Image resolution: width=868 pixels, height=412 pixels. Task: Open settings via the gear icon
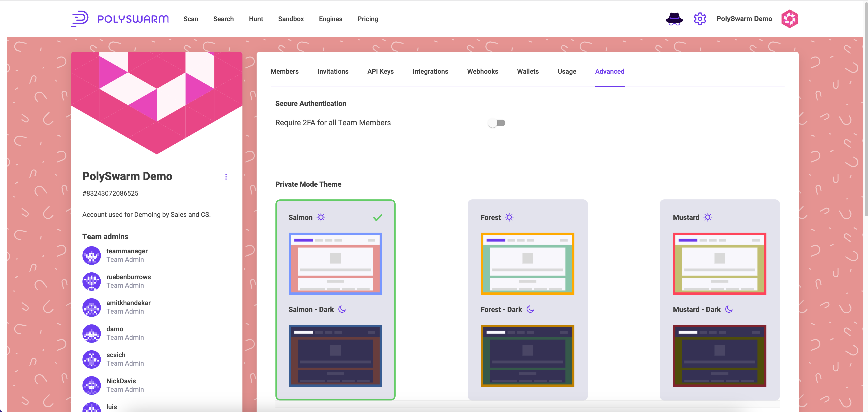click(700, 19)
